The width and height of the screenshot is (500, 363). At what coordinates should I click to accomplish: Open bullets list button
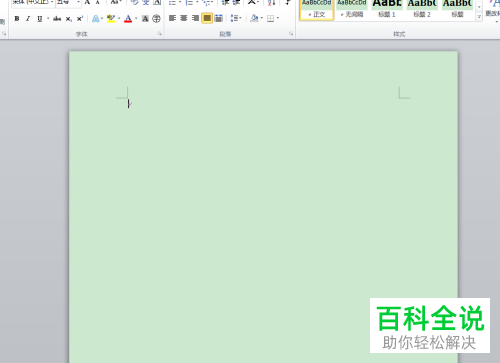point(174,2)
